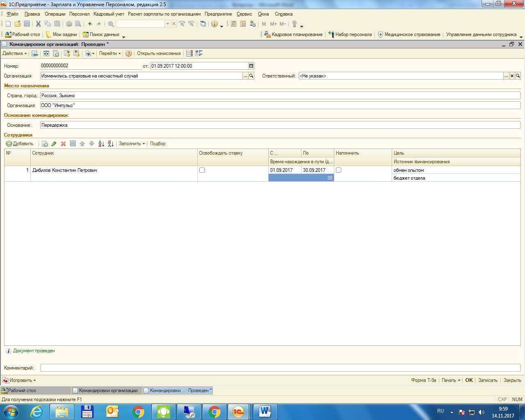Image resolution: width=525 pixels, height=420 pixels.
Task: Open the Исправить dropdown at bottom
Action: pos(20,380)
